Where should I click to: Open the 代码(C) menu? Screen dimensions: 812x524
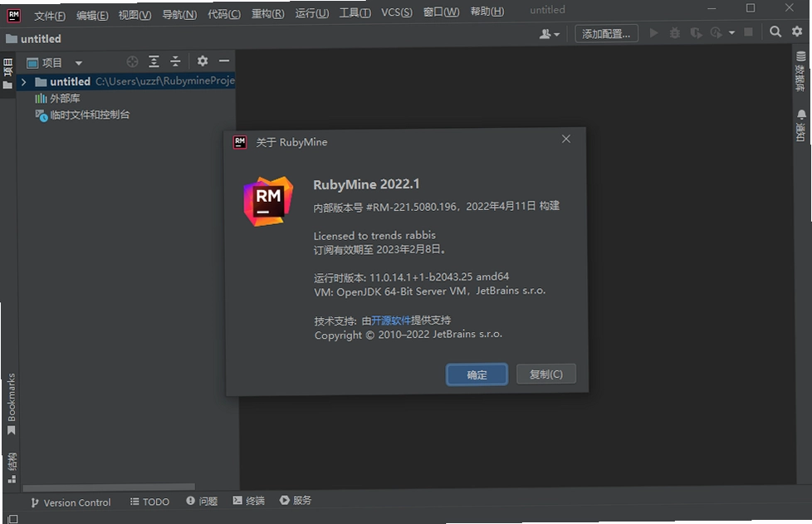pos(223,14)
